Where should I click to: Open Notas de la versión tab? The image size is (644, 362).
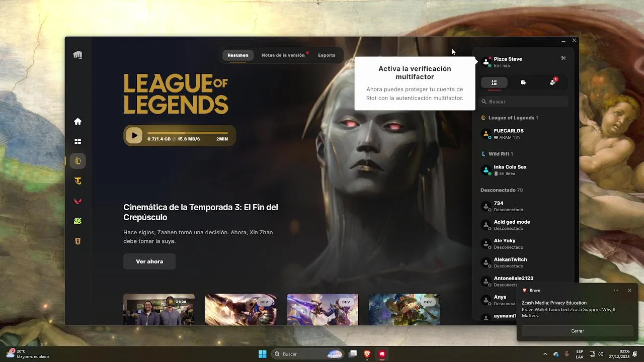(283, 55)
